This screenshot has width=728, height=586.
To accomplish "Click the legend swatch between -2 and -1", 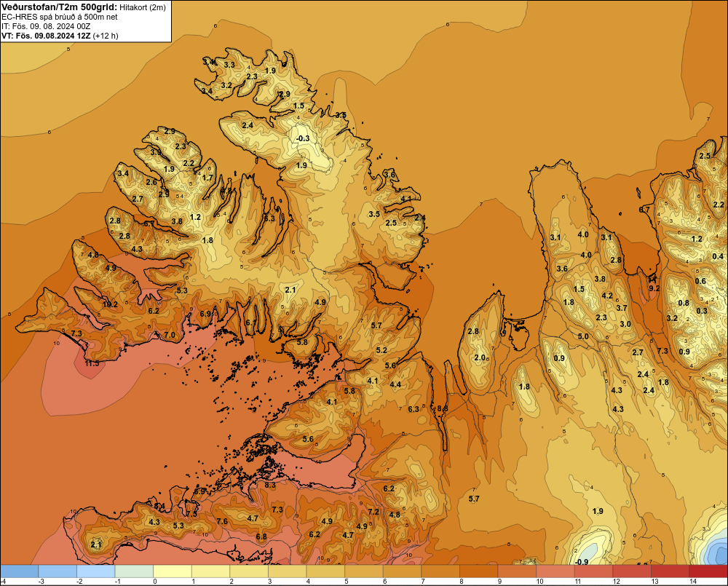I will [96, 571].
